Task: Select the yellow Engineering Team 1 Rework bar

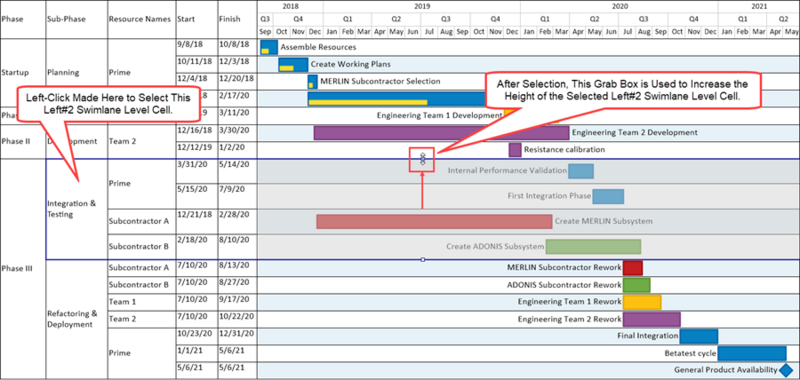Action: [x=642, y=302]
